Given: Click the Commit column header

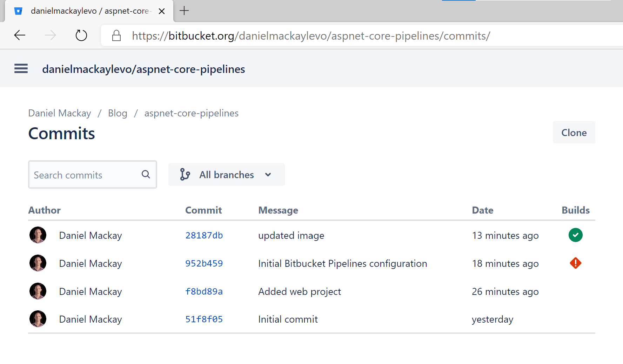Looking at the screenshot, I should (x=203, y=210).
